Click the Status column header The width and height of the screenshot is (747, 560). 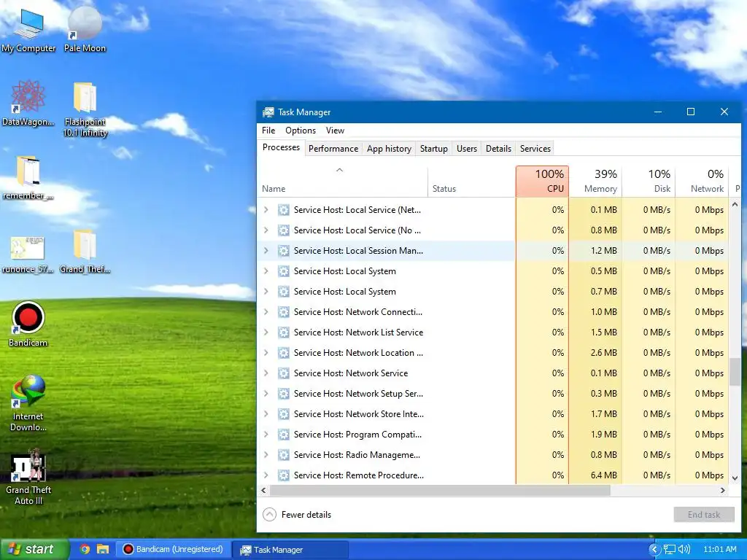pyautogui.click(x=472, y=181)
